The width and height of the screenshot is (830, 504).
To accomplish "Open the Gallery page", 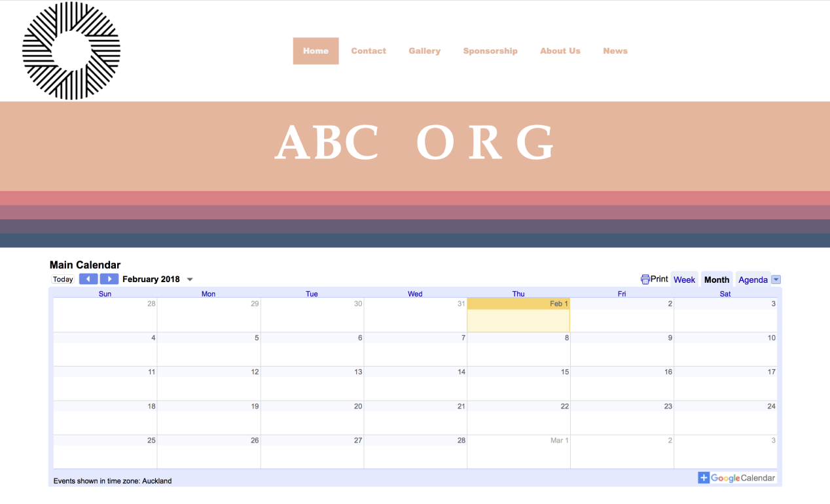I will click(x=425, y=51).
